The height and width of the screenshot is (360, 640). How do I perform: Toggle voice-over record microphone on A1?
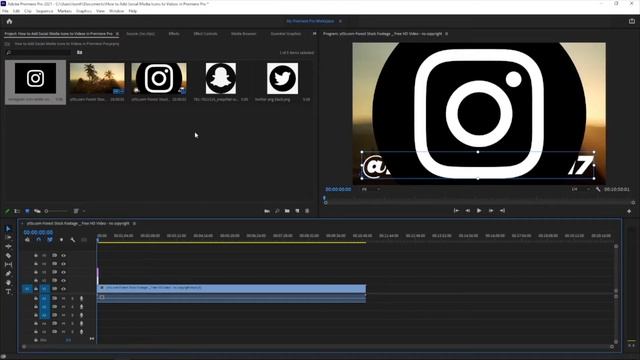81,299
